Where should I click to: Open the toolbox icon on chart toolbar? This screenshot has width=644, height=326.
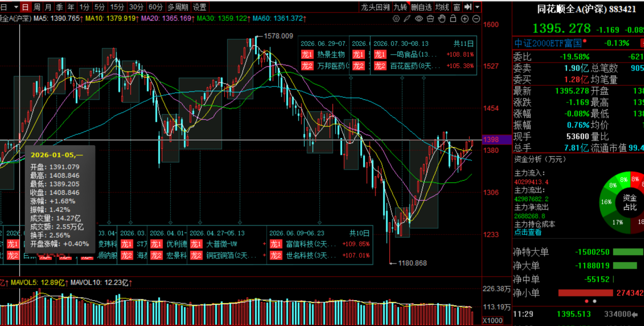430,19
